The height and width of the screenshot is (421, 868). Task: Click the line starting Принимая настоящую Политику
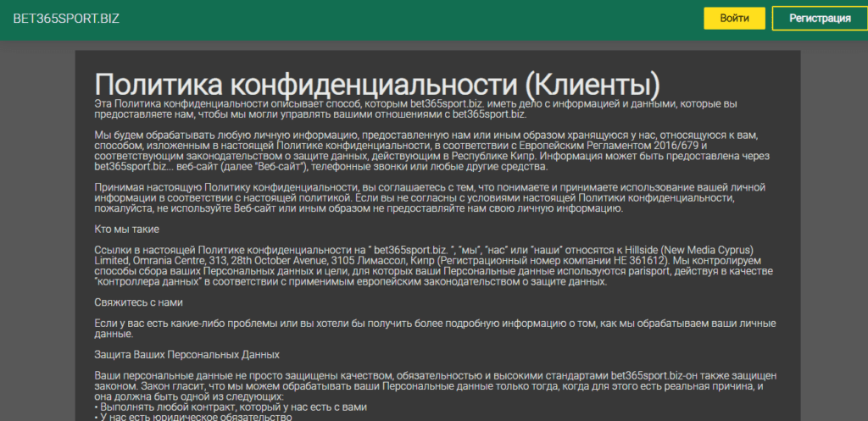click(x=430, y=187)
